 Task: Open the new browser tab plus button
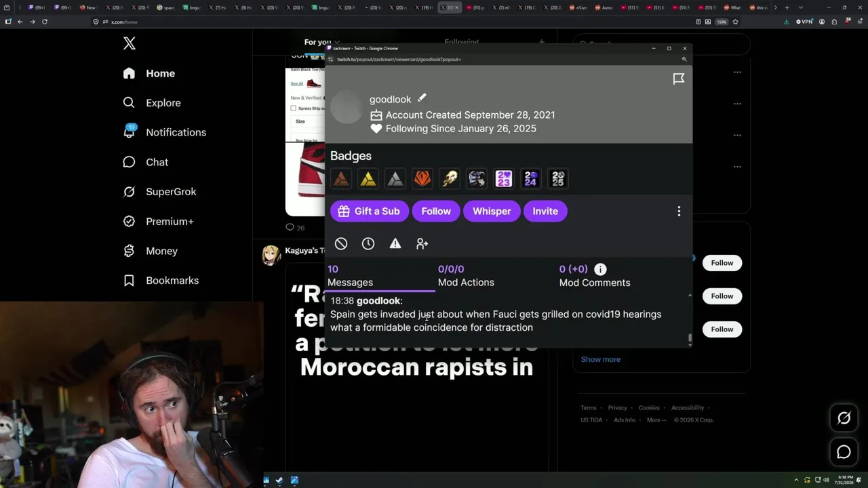787,7
